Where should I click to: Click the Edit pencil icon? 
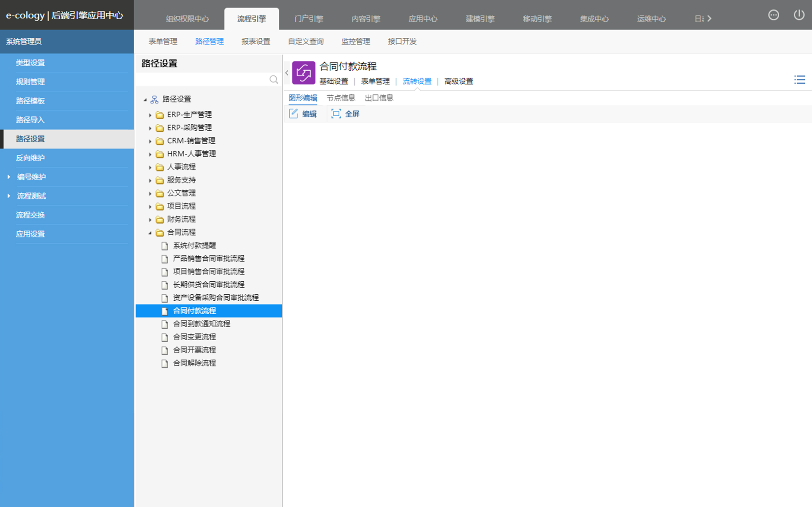294,114
